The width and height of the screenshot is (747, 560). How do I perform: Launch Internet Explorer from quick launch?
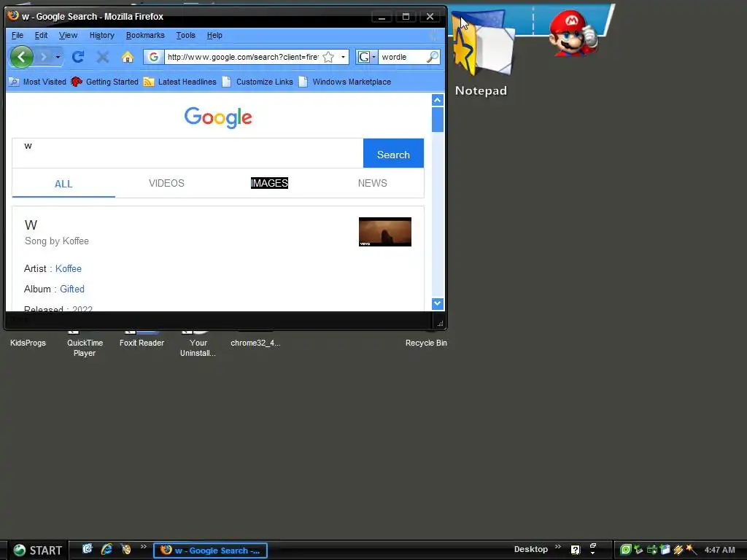tap(107, 549)
